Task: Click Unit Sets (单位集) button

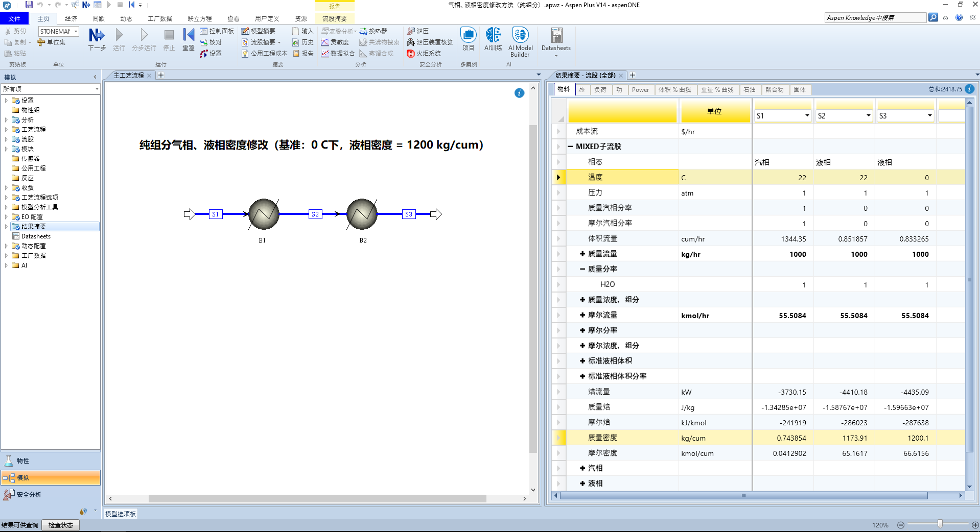Action: click(x=52, y=42)
